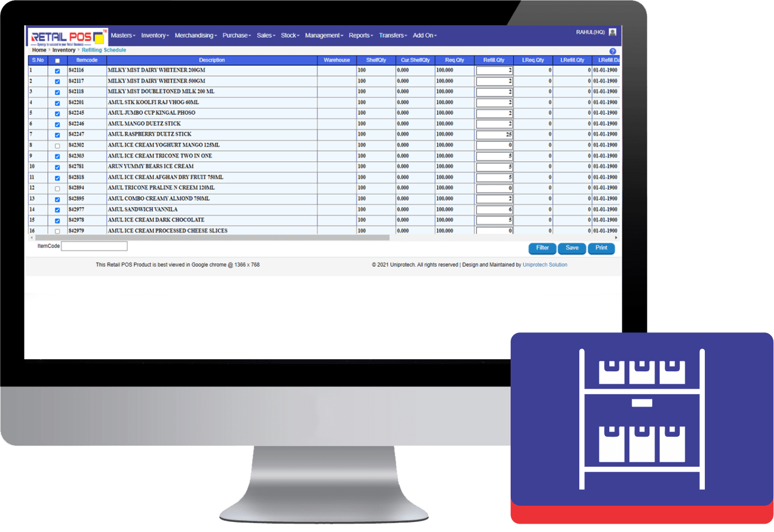Select Inventory in breadcrumb
This screenshot has width=774, height=532.
click(x=64, y=50)
